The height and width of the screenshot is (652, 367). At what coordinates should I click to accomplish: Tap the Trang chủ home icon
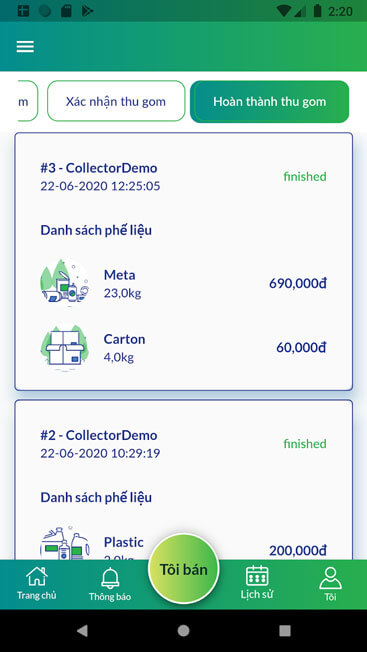tap(37, 576)
